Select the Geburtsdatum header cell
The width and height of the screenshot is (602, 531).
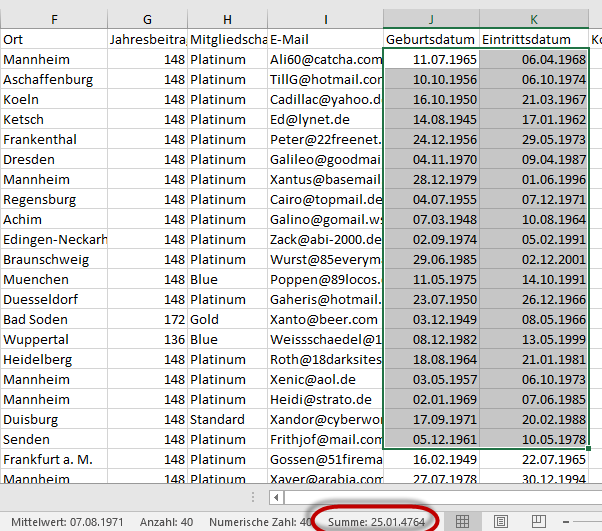tap(431, 39)
